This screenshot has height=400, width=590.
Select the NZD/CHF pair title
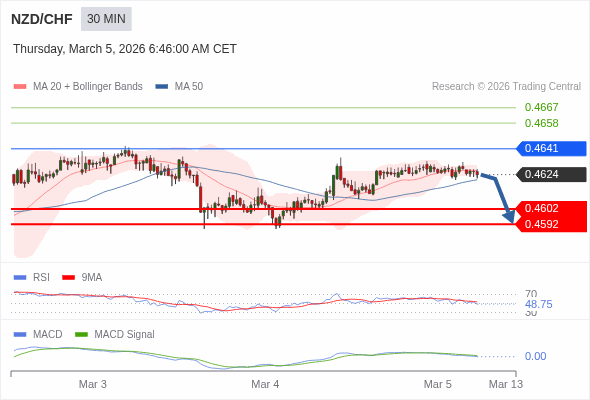42,19
